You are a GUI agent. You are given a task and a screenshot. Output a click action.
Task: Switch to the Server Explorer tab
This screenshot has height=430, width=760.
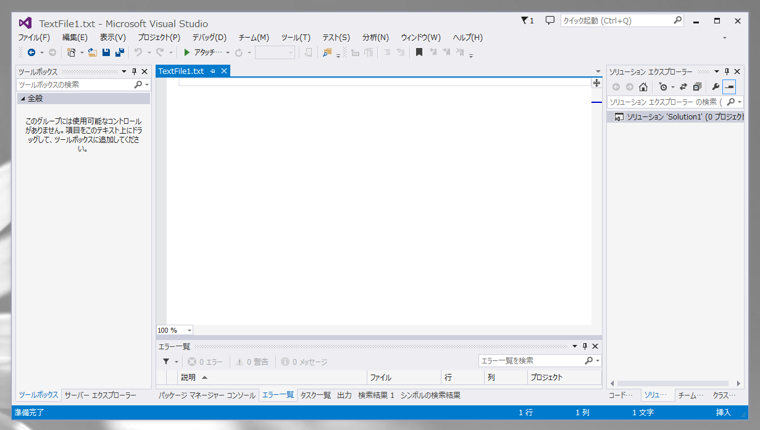tap(100, 395)
